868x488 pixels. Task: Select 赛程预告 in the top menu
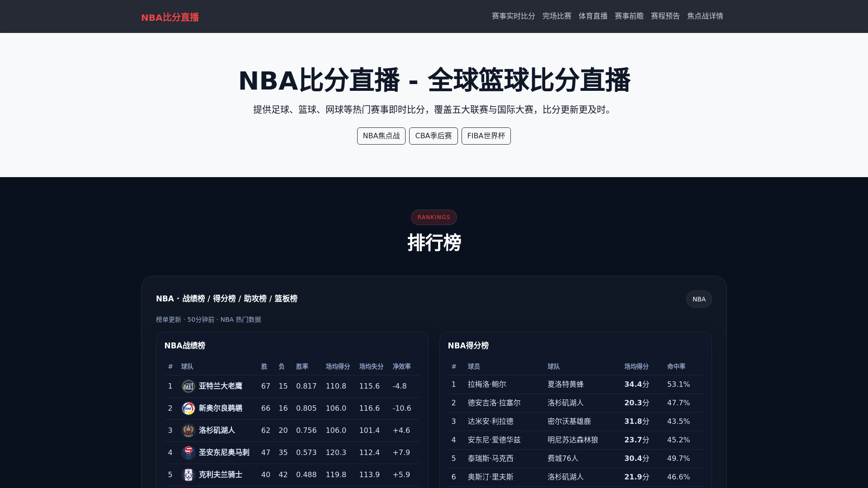tap(665, 16)
